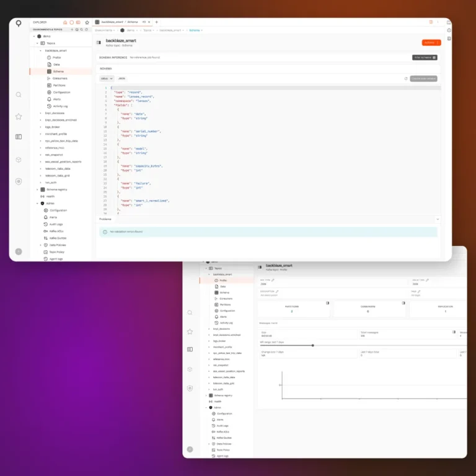Open search icon in back window rail
The image size is (476, 476).
point(190,312)
